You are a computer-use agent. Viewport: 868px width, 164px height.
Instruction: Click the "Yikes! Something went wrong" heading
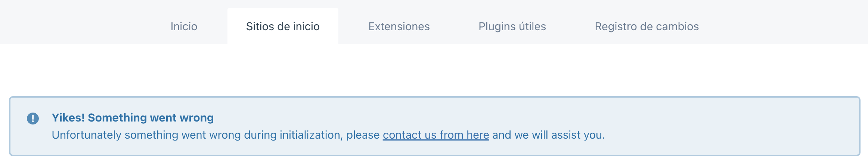coord(133,118)
